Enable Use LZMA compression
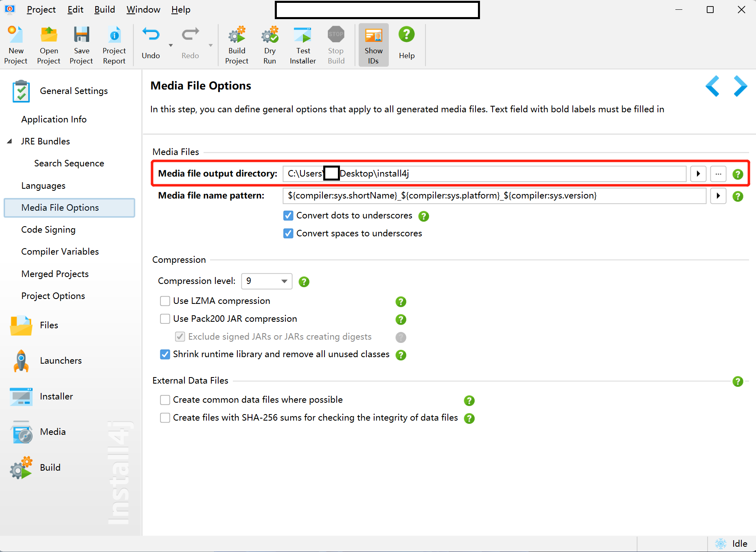Viewport: 756px width, 552px height. (165, 301)
